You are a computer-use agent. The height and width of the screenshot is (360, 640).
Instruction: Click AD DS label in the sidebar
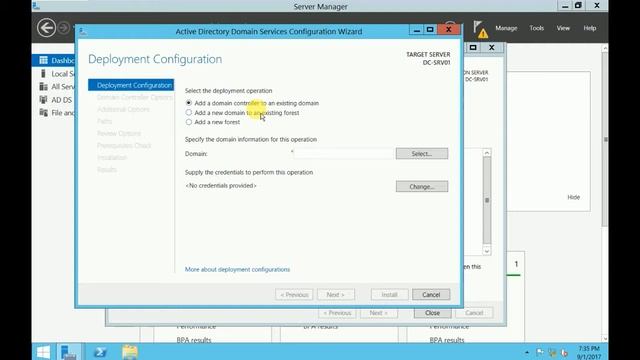[62, 100]
